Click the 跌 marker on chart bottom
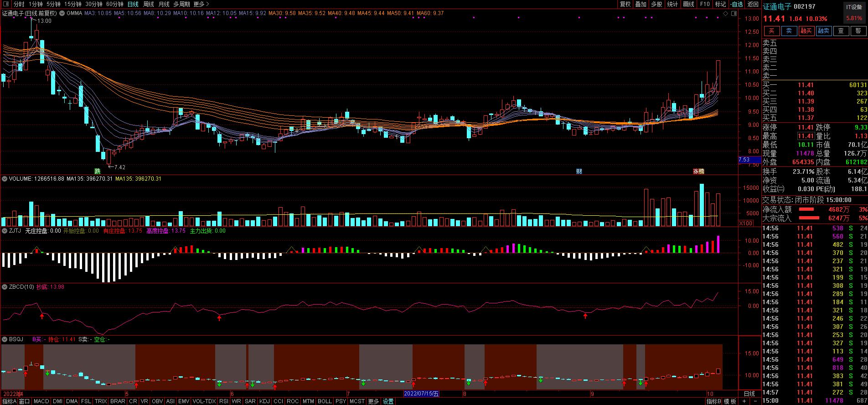 pyautogui.click(x=97, y=171)
